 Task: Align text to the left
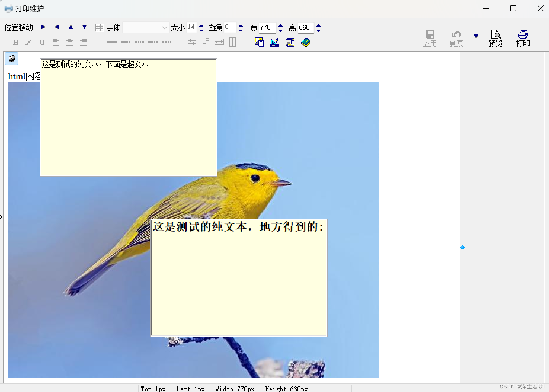pyautogui.click(x=56, y=42)
